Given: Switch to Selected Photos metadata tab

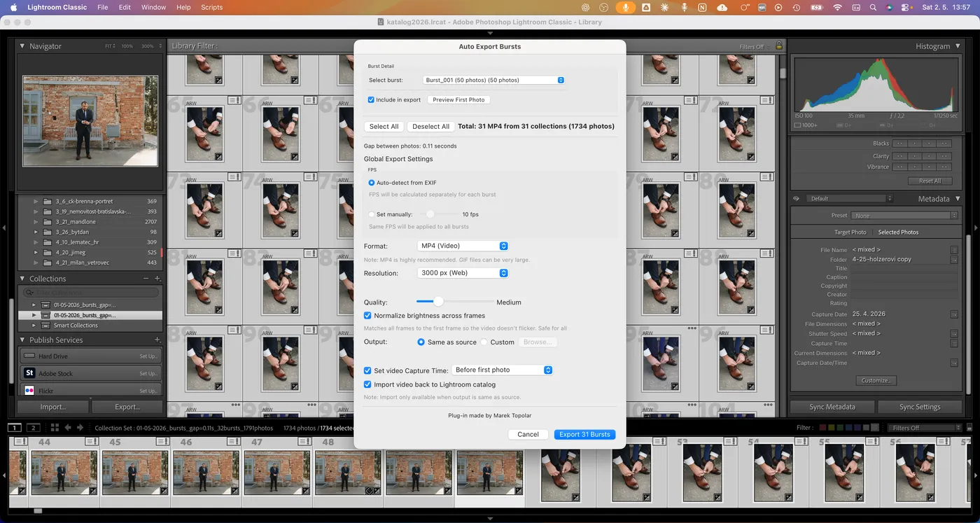Looking at the screenshot, I should pos(898,232).
